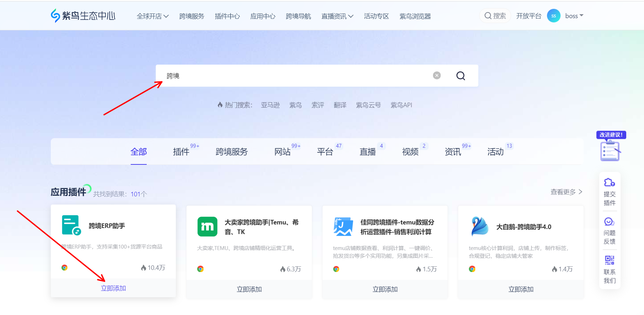The width and height of the screenshot is (644, 315).
Task: Select the 资讯 results tab
Action: [453, 152]
